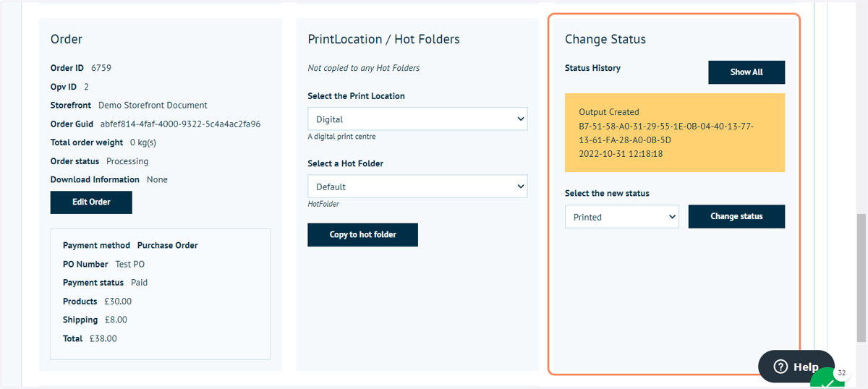Click the notification count badge 32

pos(841,373)
